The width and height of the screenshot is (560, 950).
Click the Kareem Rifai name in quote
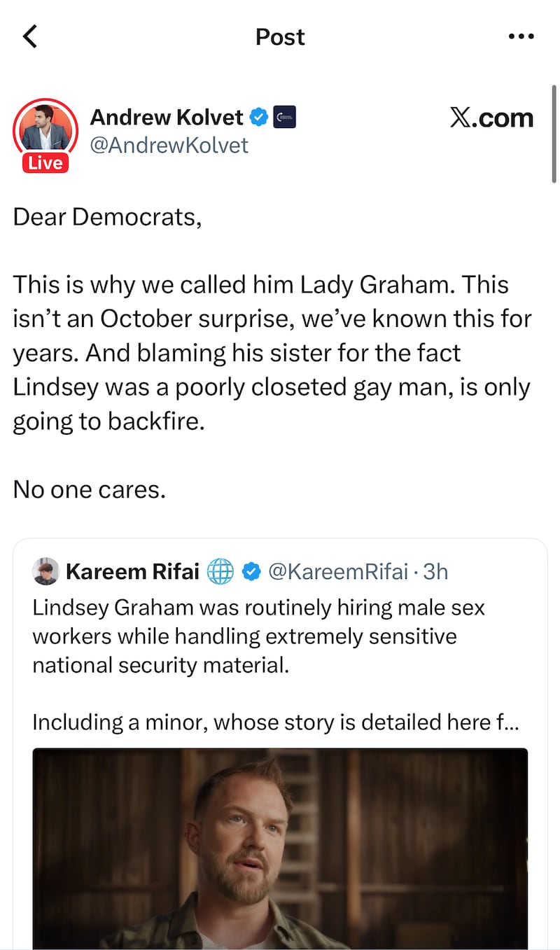click(x=132, y=571)
